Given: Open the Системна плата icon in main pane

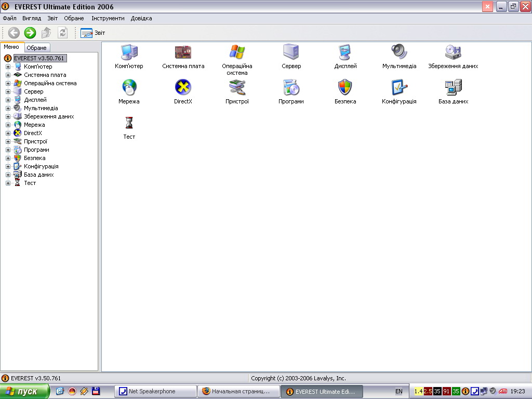Looking at the screenshot, I should click(x=183, y=52).
